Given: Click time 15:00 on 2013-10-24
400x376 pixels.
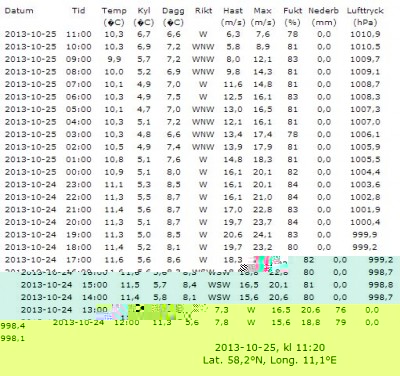Looking at the screenshot, I should point(95,285).
